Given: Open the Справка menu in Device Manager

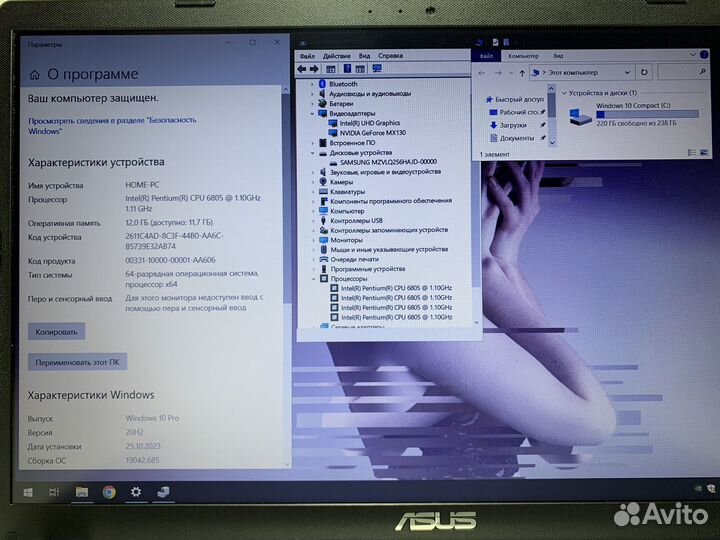Looking at the screenshot, I should 391,56.
